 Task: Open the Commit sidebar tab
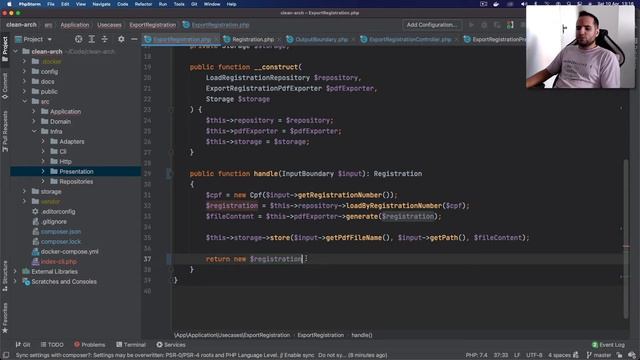click(5, 86)
